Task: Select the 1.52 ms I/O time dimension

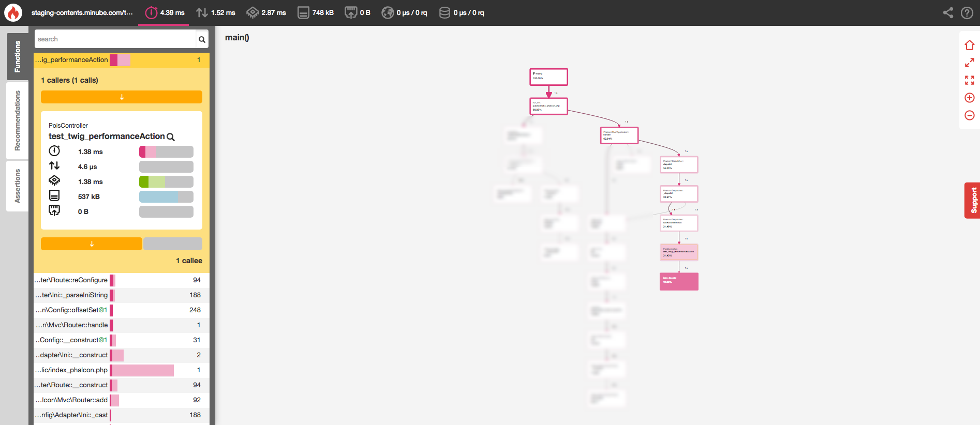Action: point(215,12)
